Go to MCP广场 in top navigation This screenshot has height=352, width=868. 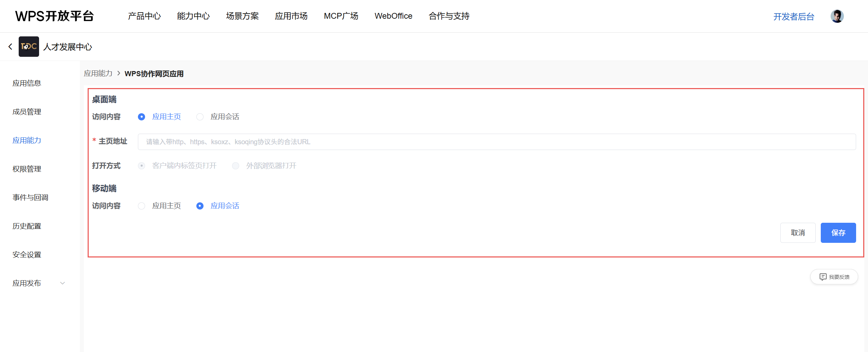pyautogui.click(x=341, y=16)
